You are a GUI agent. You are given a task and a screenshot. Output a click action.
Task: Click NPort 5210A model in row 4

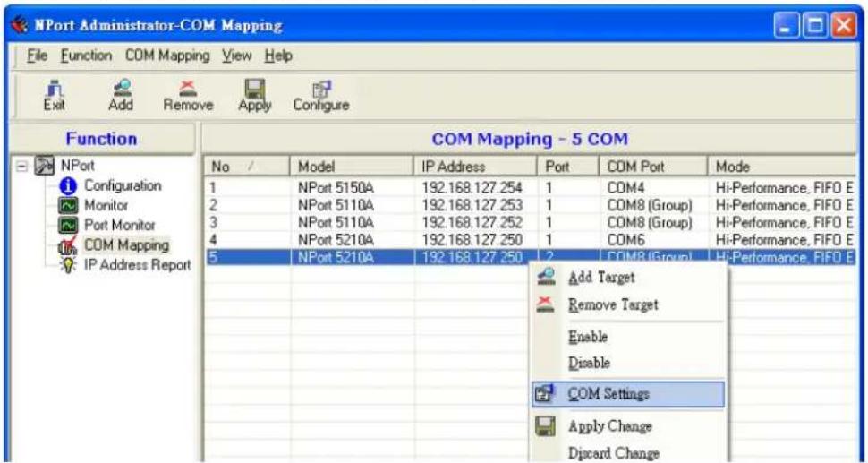336,240
